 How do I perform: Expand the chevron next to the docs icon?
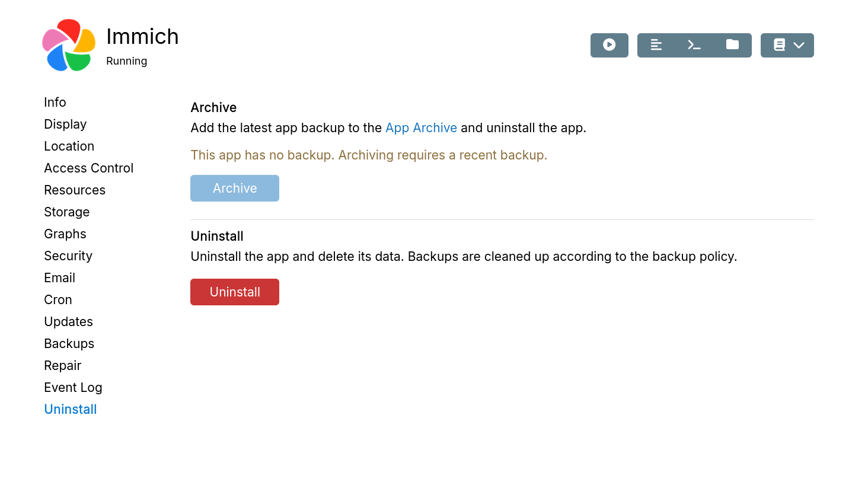[x=799, y=45]
